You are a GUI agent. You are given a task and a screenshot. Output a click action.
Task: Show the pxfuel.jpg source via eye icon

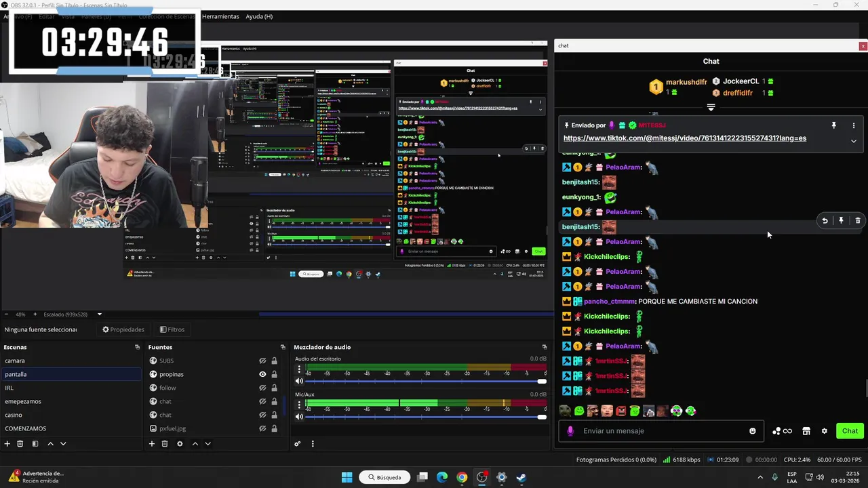click(x=262, y=428)
